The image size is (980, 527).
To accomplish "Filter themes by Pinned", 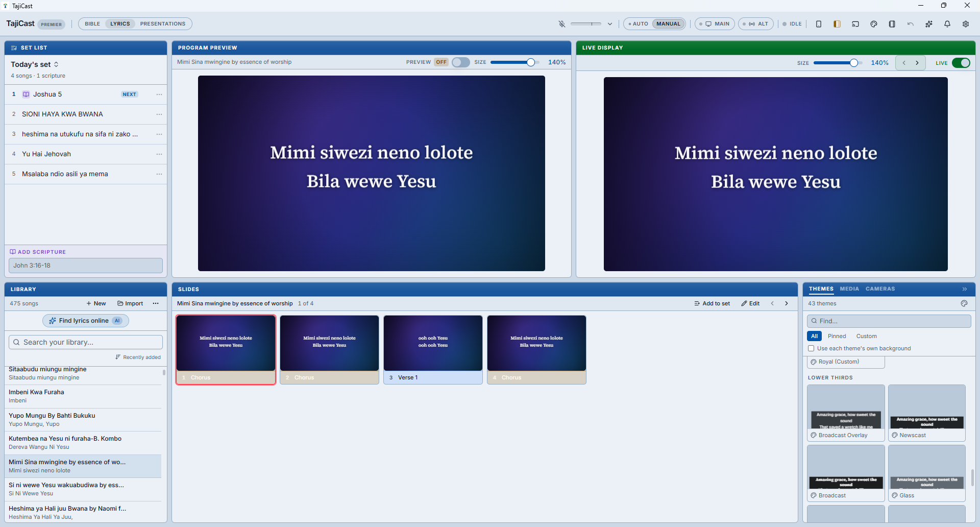I will [x=837, y=336].
